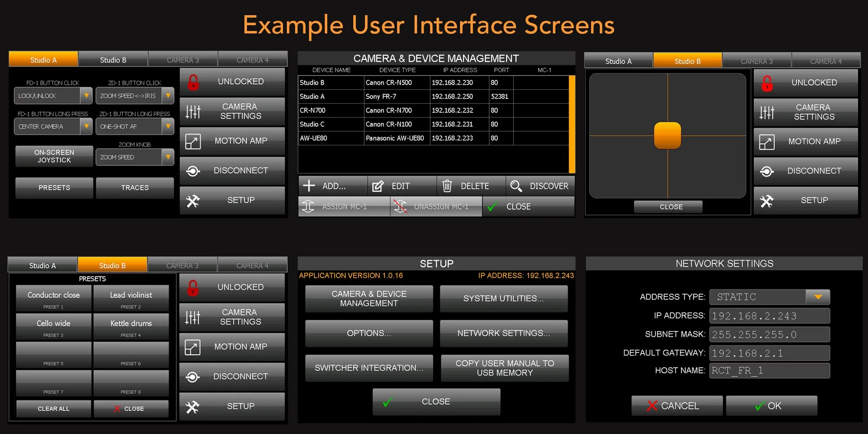Toggle the lock icon on the joystick panel
The image size is (868, 434).
click(768, 82)
